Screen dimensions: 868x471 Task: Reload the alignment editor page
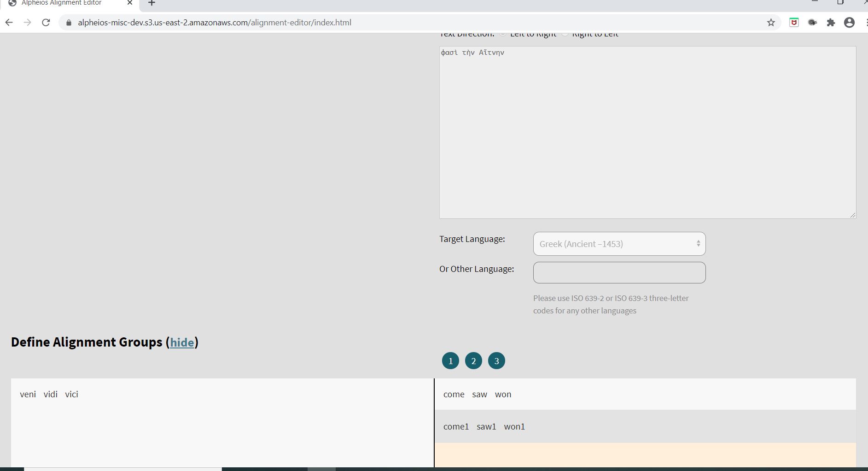click(46, 22)
